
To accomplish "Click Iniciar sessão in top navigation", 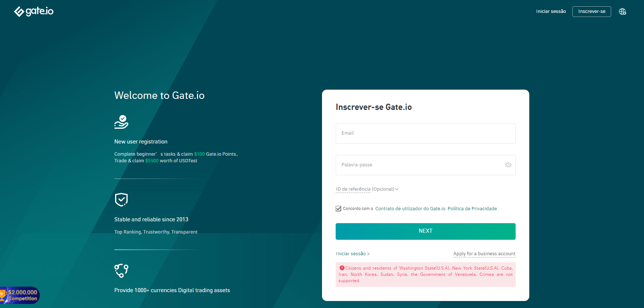I will (551, 11).
